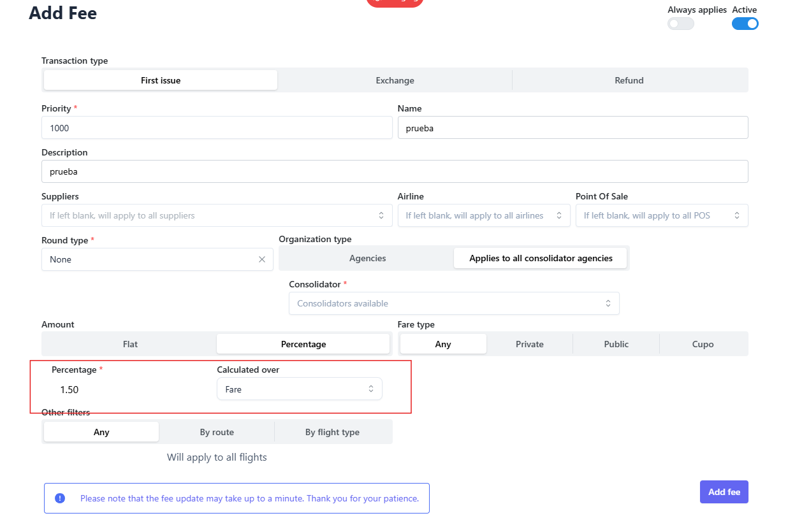Viewport: 788px width, 532px height.
Task: Click the Priority input field
Action: (217, 128)
